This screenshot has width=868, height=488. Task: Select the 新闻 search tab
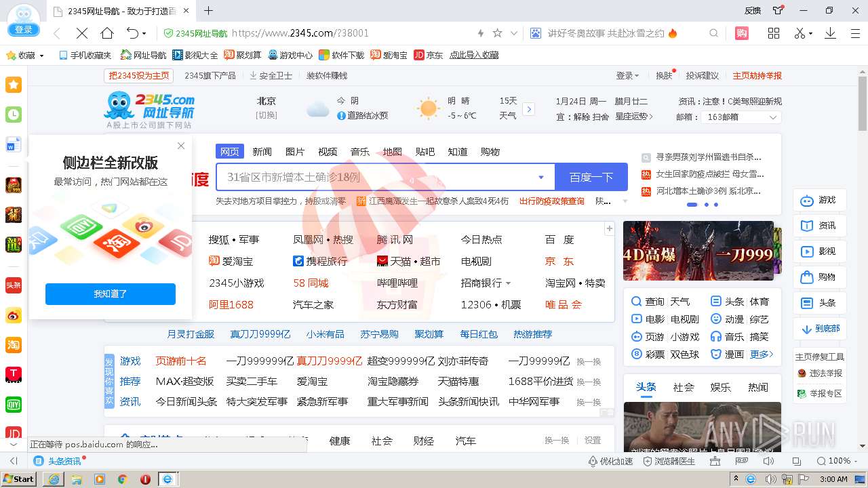point(262,152)
